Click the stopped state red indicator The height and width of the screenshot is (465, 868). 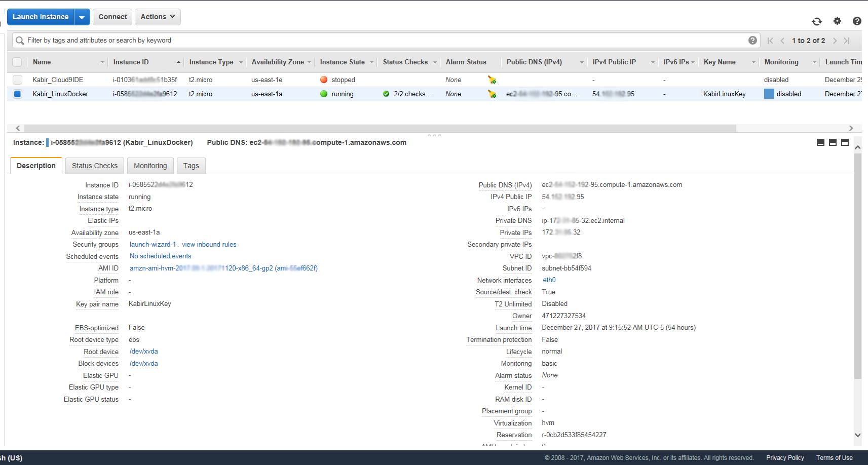coord(324,80)
